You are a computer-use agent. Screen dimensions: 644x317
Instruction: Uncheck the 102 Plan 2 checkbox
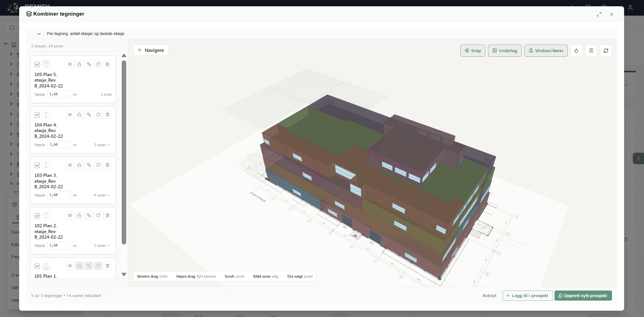[x=37, y=216]
